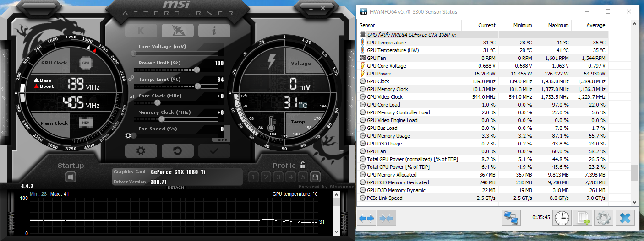The height and width of the screenshot is (241, 644).
Task: Select profile slot 3
Action: coord(278,177)
